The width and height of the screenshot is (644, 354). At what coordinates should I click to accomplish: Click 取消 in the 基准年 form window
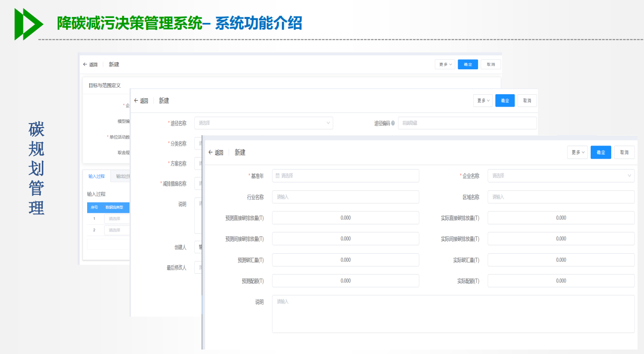625,153
